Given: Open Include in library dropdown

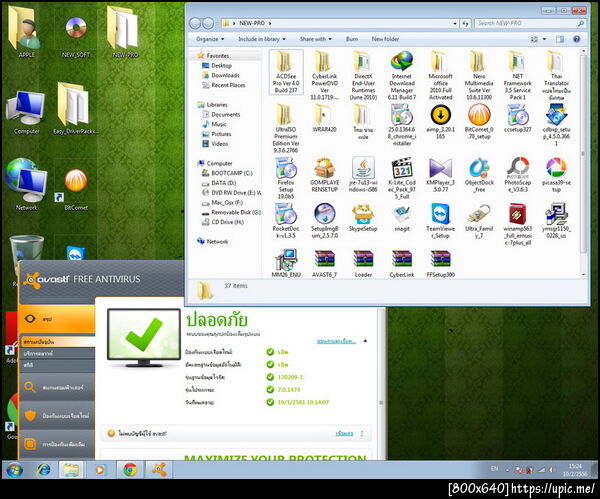Looking at the screenshot, I should 262,39.
